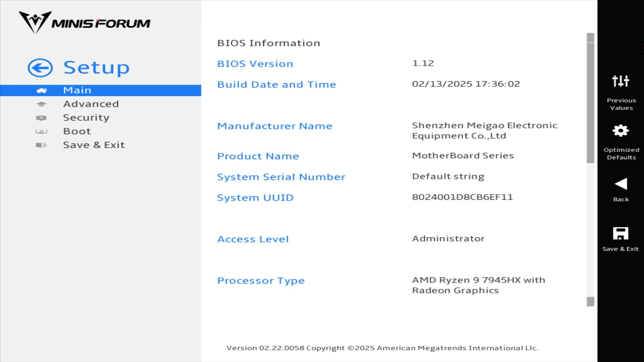Select Manufacturer Name label
644x362 pixels.
pos(274,126)
